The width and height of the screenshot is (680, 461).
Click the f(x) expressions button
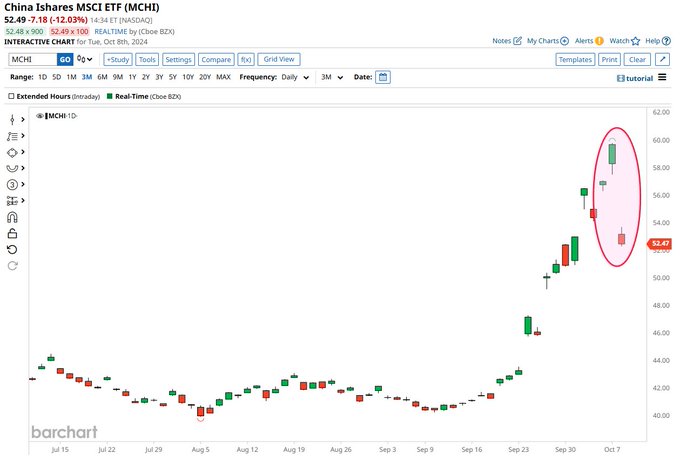click(x=246, y=60)
